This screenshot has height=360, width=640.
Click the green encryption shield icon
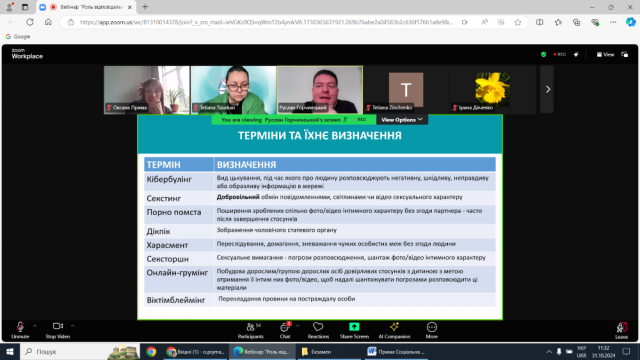click(543, 54)
